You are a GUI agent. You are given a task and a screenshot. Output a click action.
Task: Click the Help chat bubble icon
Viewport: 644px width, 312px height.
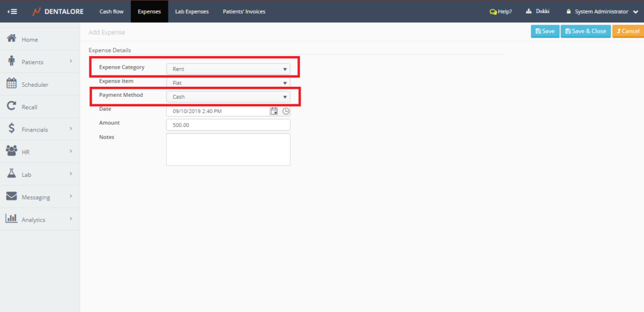[x=493, y=11]
